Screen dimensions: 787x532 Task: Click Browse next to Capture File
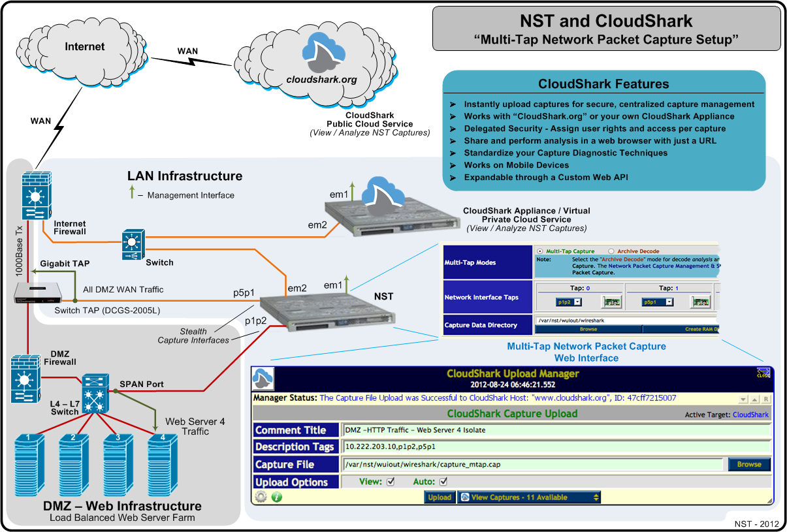749,464
